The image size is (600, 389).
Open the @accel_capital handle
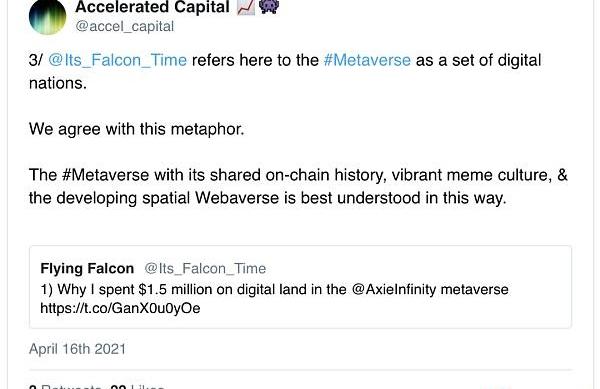[x=125, y=26]
